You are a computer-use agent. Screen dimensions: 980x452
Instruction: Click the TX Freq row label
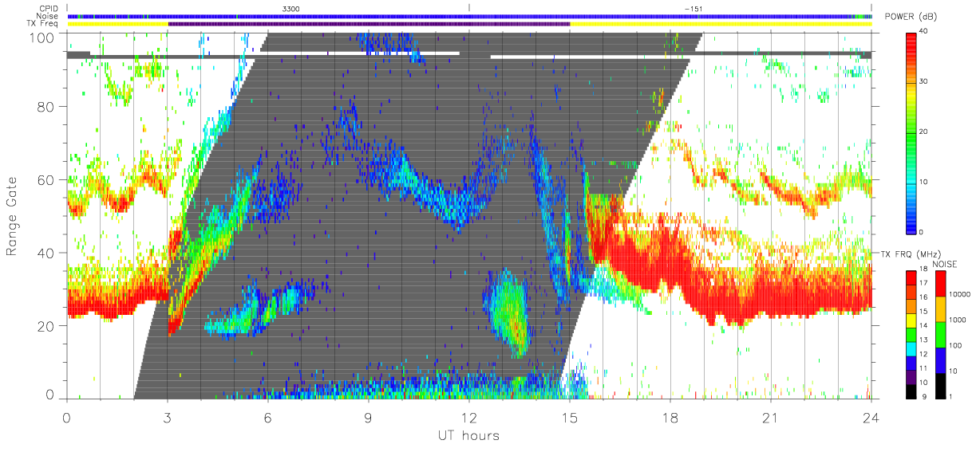click(43, 24)
